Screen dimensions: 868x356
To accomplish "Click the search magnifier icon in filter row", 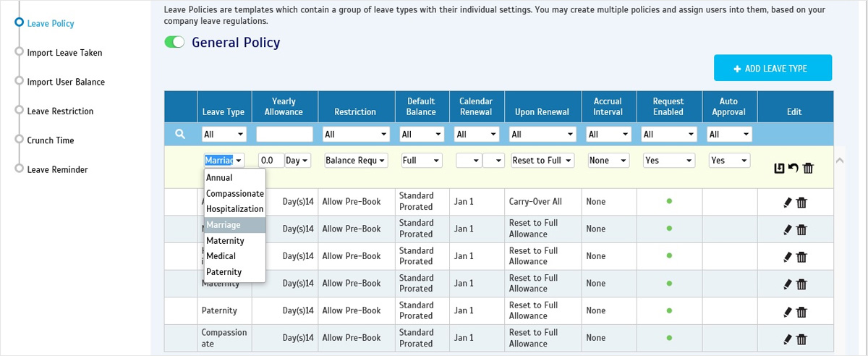I will point(180,134).
